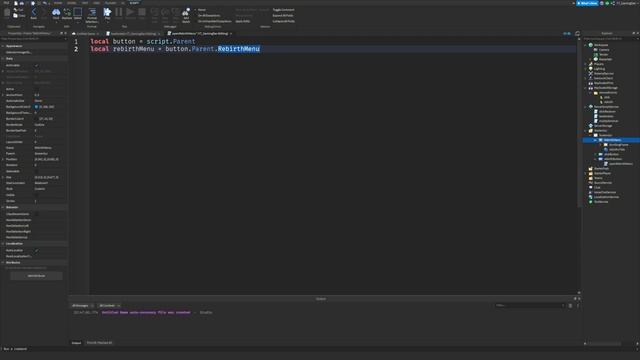Image resolution: width=640 pixels, height=360 pixels.
Task: Switch to the Plugins ribbon tab
Action: (111, 3)
